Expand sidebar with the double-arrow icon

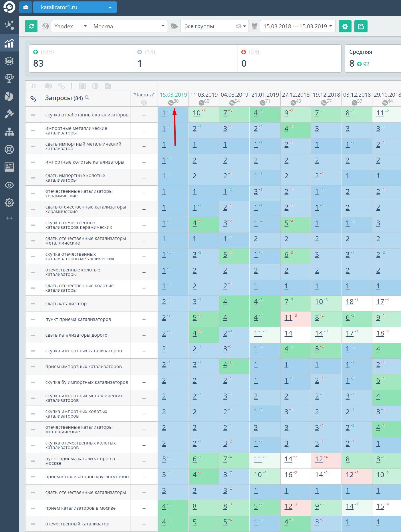[9, 218]
